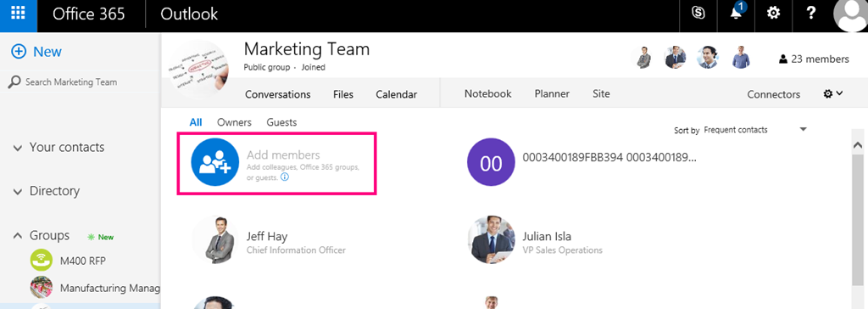
Task: Click in the Search Marketing Team field
Action: click(71, 82)
